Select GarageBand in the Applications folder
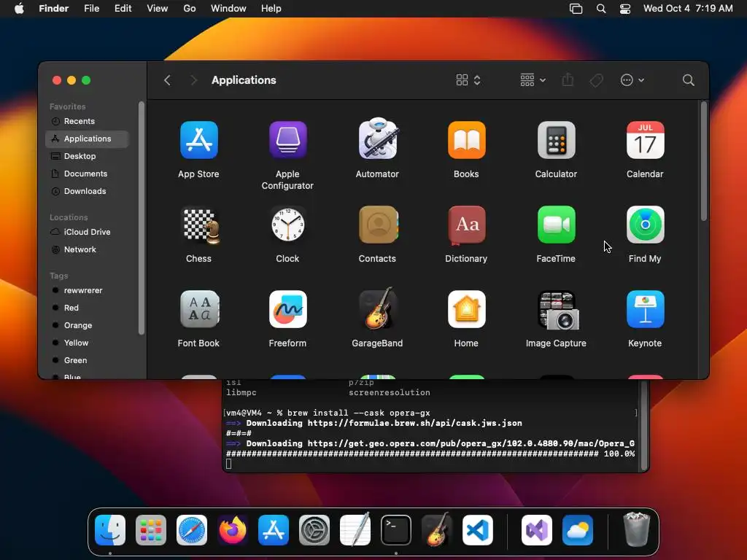The image size is (747, 560). pos(377,308)
